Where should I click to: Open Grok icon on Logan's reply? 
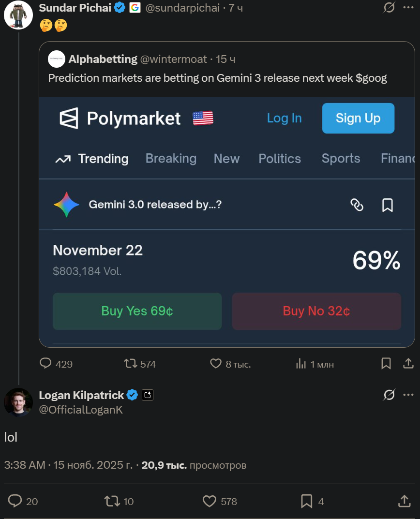point(389,395)
